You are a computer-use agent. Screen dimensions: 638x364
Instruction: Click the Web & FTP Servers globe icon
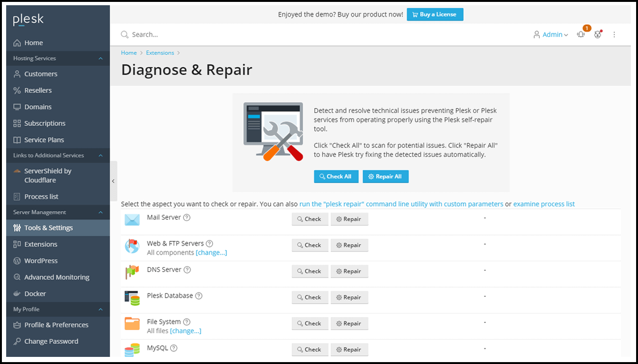[132, 246]
